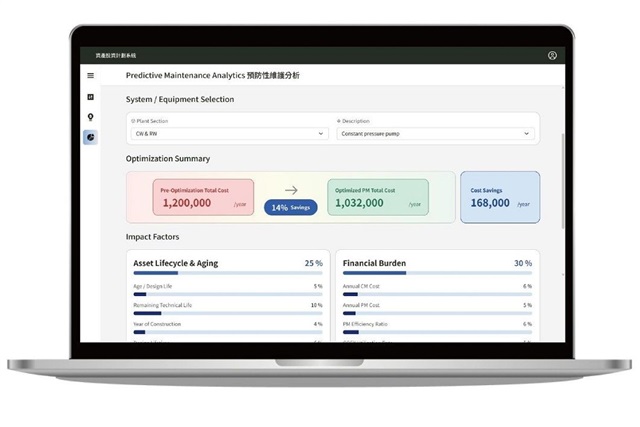The height and width of the screenshot is (427, 640).
Task: Click the arrow between cost cards
Action: (x=291, y=190)
